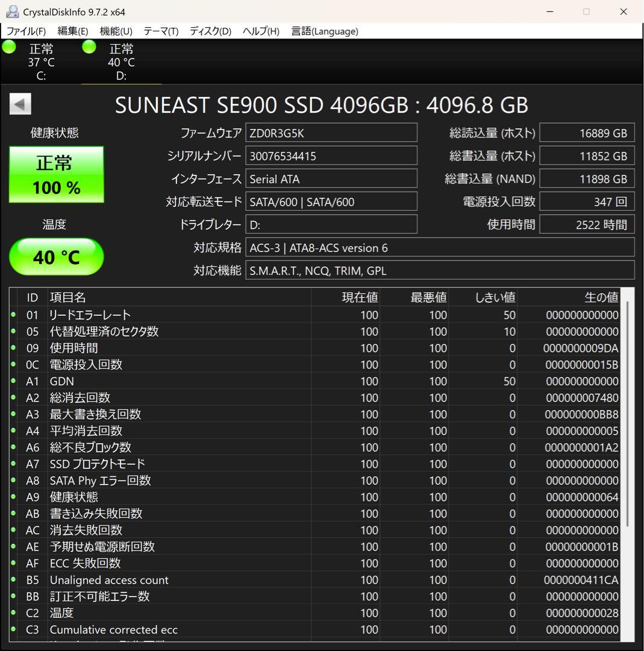This screenshot has height=651, width=644.
Task: Select the SATA Phy エラー回数 row
Action: point(314,480)
